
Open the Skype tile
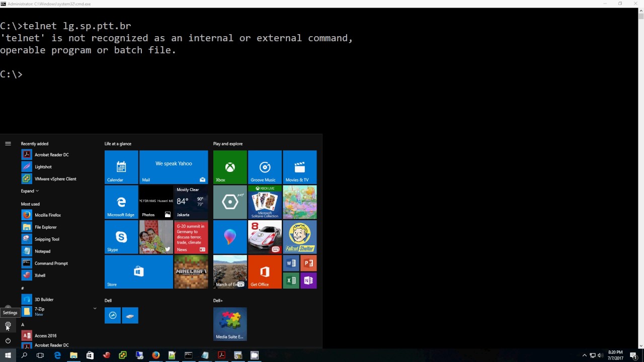click(x=121, y=237)
